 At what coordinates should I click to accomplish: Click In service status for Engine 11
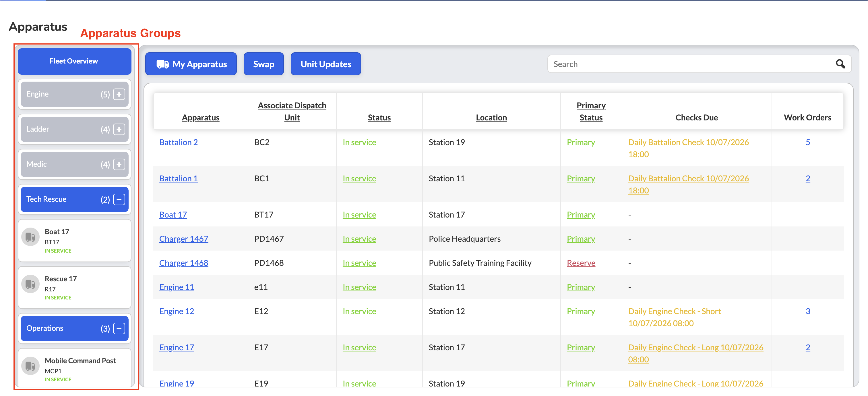coord(359,287)
